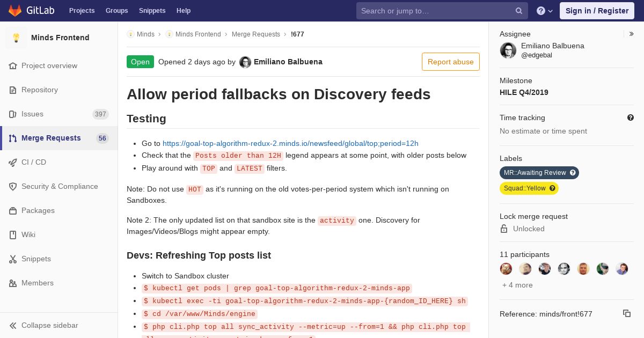Click the magnifier icon in search box
644x338 pixels.
point(519,11)
